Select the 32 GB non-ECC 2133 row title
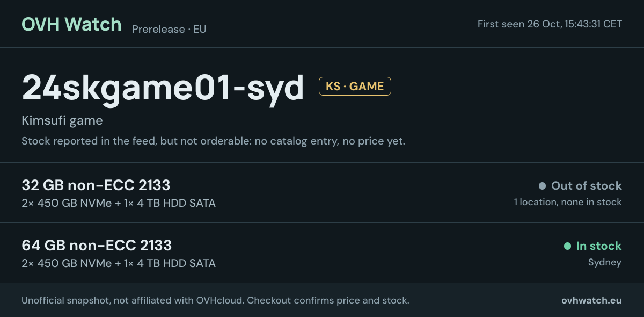This screenshot has width=644, height=317. (x=96, y=185)
